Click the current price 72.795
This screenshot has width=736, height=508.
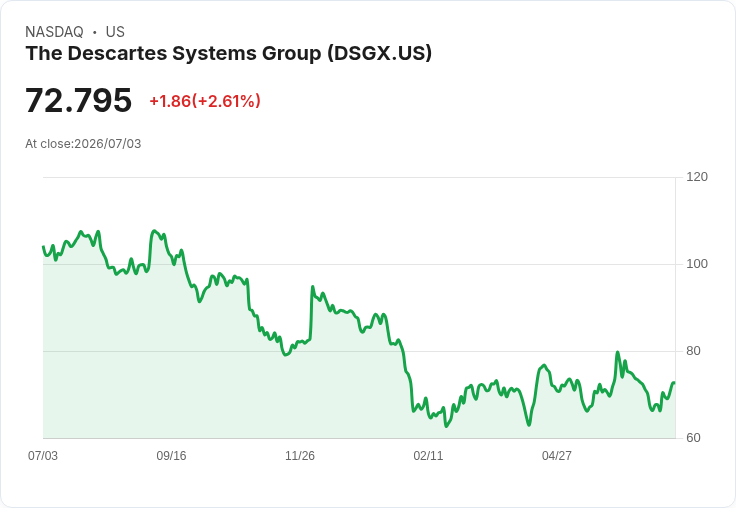78,100
